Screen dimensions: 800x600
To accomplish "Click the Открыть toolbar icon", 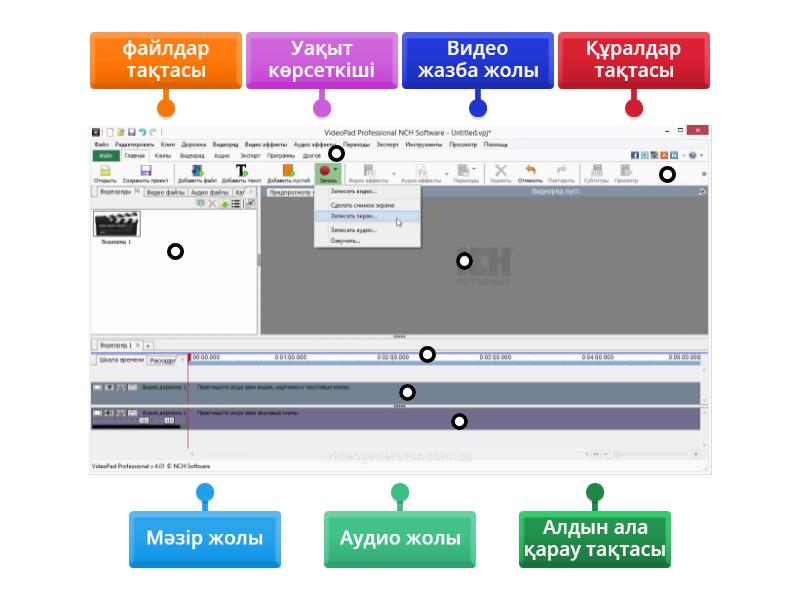I will coord(105,171).
